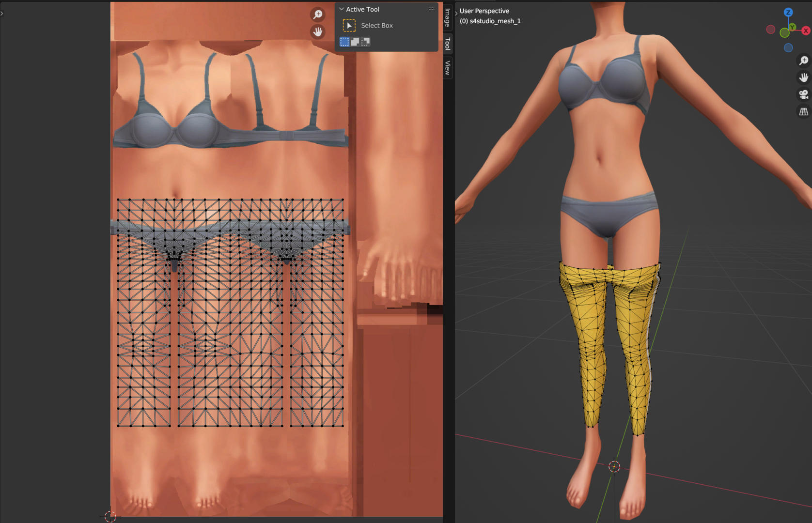
Task: Switch to the Image sidebar tab
Action: 448,17
